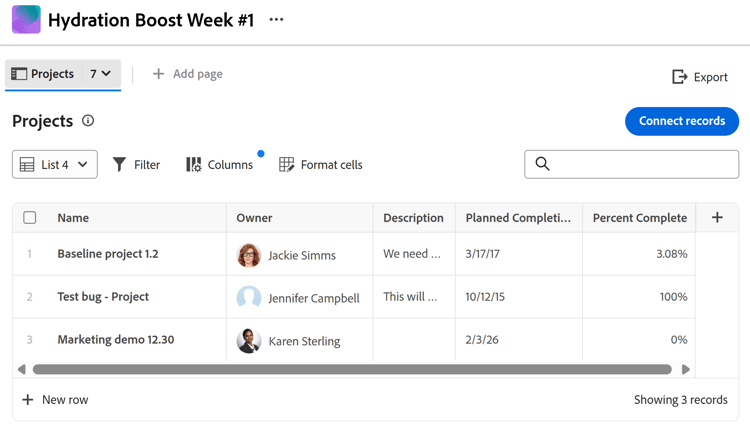This screenshot has width=750, height=424.
Task: Select the Projects page tab
Action: (44, 74)
